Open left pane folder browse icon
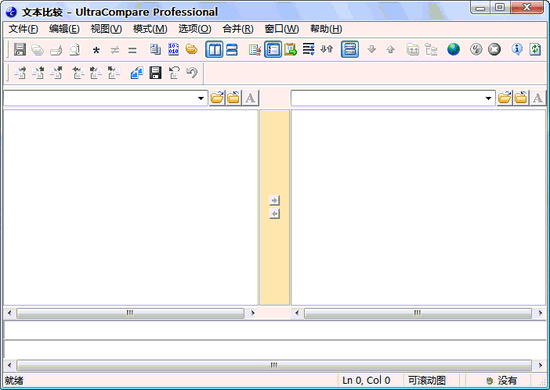This screenshot has height=390, width=550. click(x=217, y=98)
